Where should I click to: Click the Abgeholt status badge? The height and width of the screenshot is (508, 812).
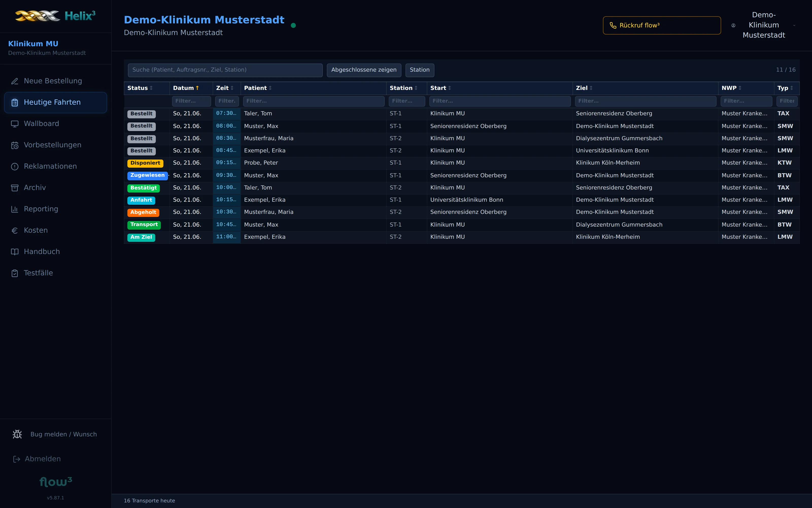coord(143,212)
